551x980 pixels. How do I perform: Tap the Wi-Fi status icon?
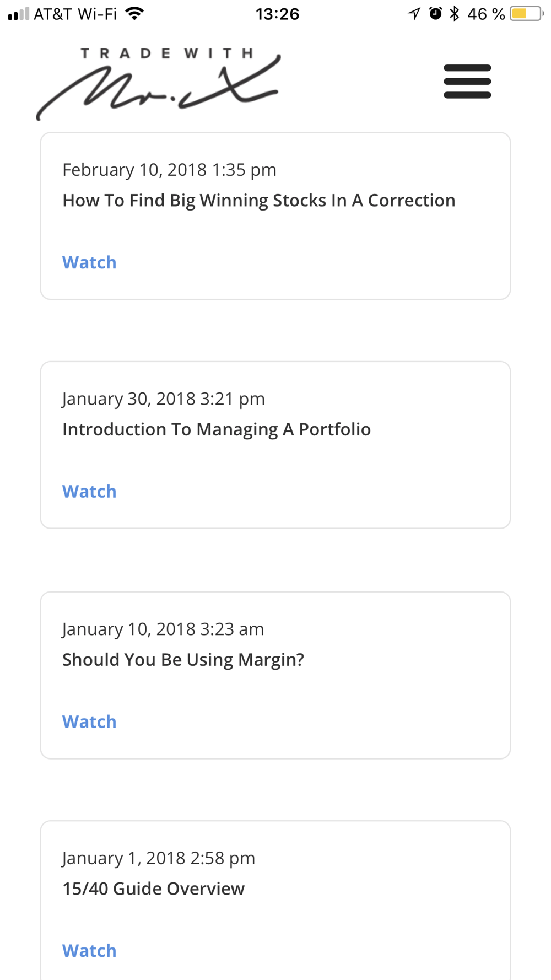(134, 14)
